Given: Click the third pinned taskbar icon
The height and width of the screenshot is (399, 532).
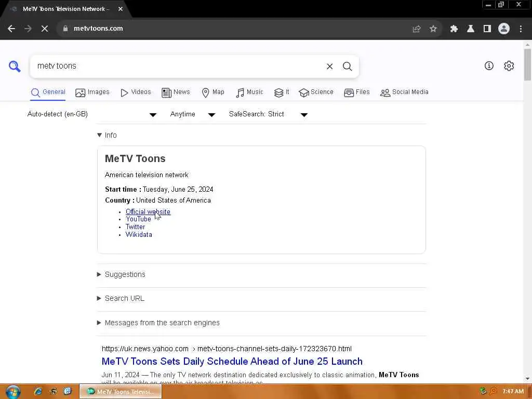Looking at the screenshot, I should tap(68, 392).
